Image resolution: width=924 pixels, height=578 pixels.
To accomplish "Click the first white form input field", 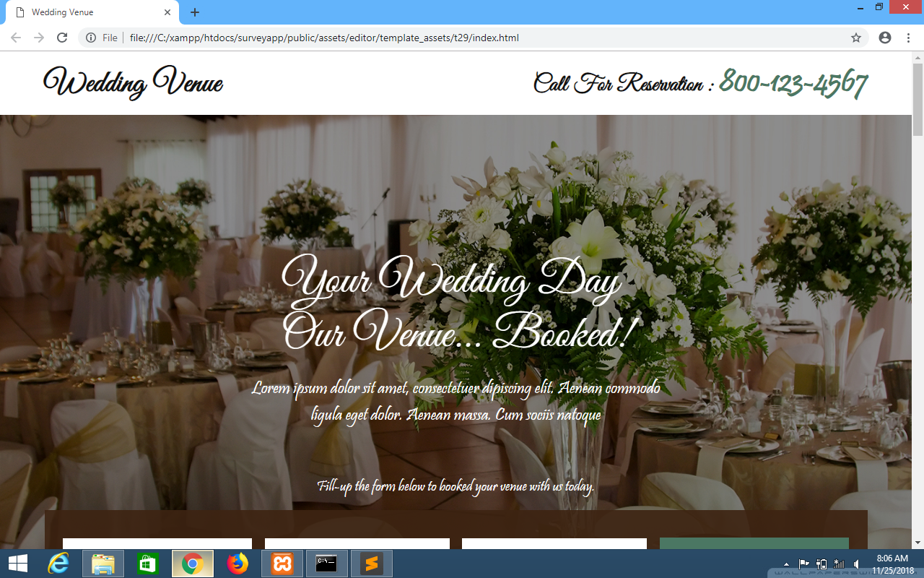I will [x=157, y=543].
